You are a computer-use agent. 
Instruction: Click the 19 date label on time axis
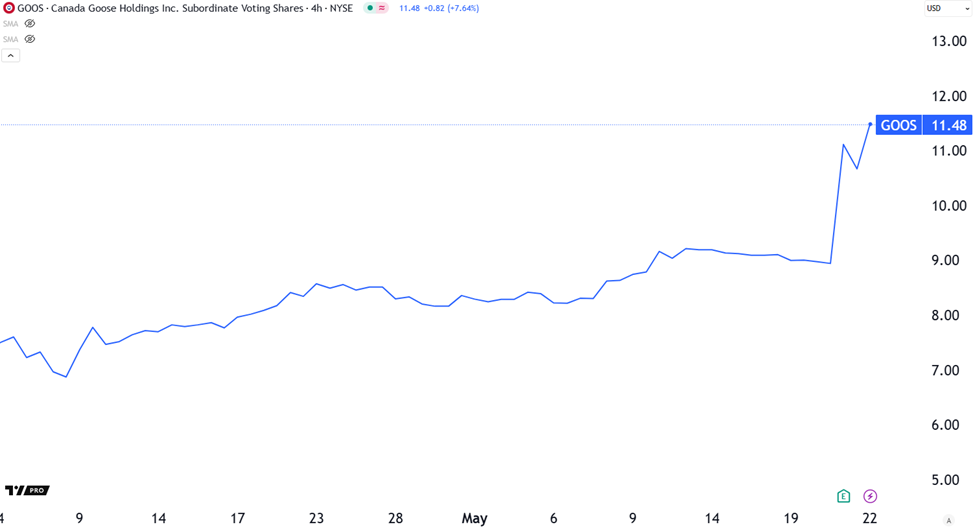pyautogui.click(x=791, y=518)
